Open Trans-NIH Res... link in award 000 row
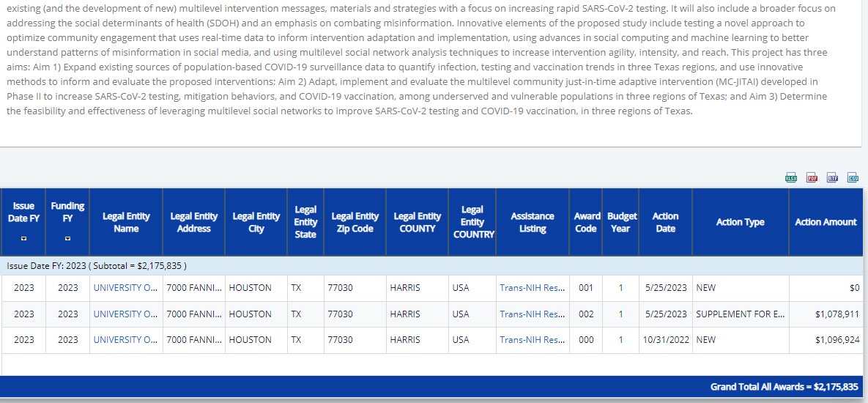Viewport: 868px width, 403px height. pos(532,340)
